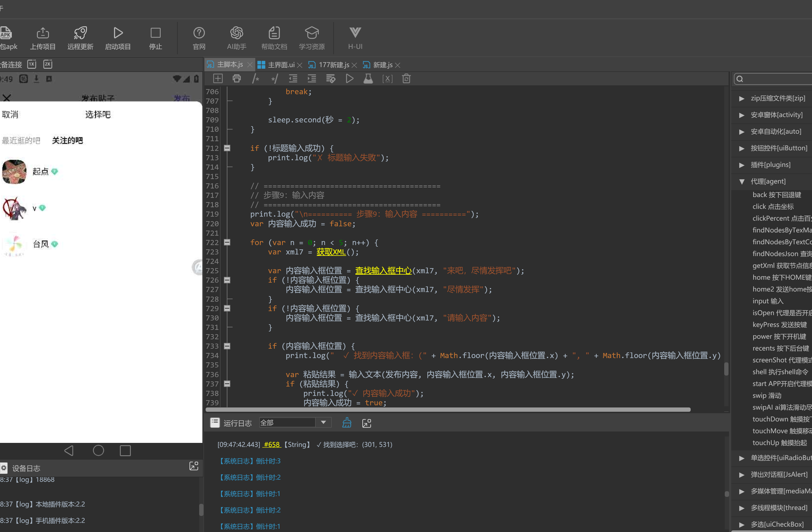Expand the 插件[plugins] tree node
The height and width of the screenshot is (532, 812).
pyautogui.click(x=742, y=165)
